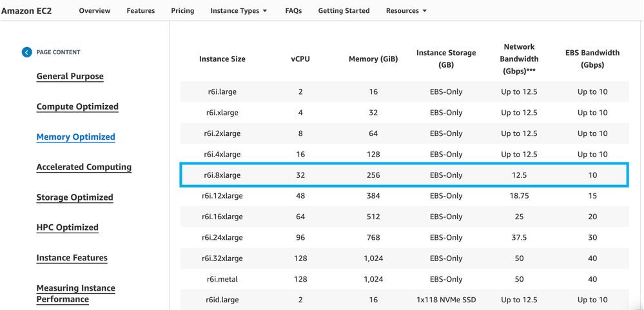
Task: Click the r6i.metal instance cell
Action: [222, 279]
